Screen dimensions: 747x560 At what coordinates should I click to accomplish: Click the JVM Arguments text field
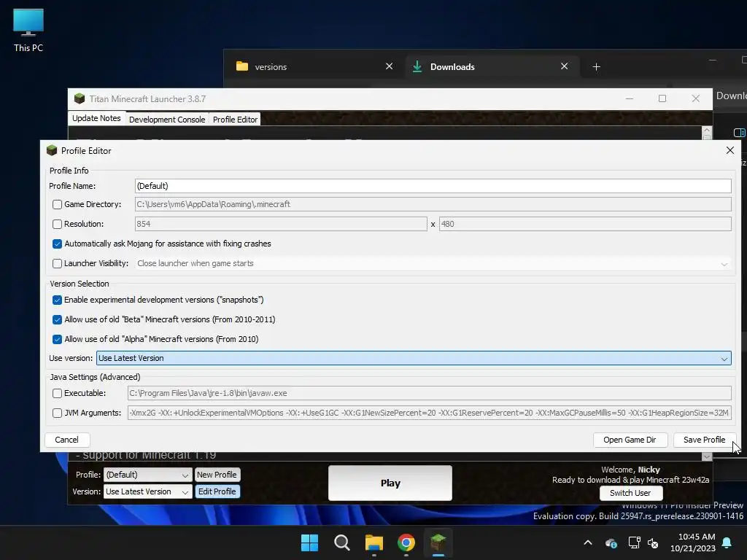(429, 413)
